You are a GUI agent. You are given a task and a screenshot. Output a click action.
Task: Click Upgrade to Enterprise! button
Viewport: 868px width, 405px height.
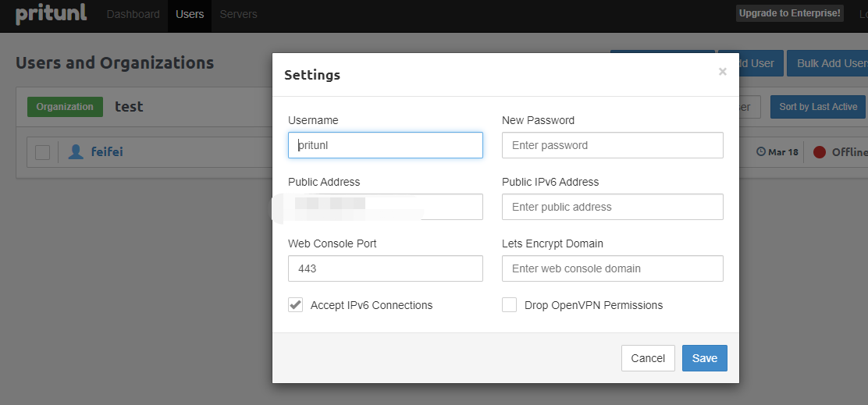click(790, 13)
